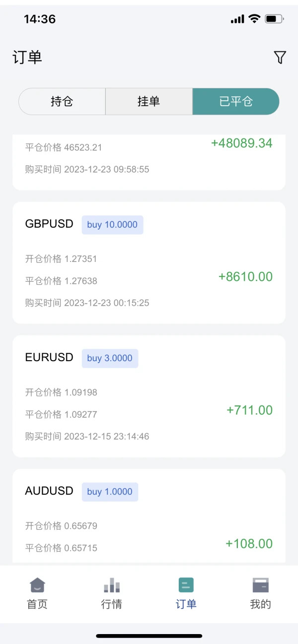Tap the Home (首页) house icon
This screenshot has height=644, width=298.
pos(37,585)
